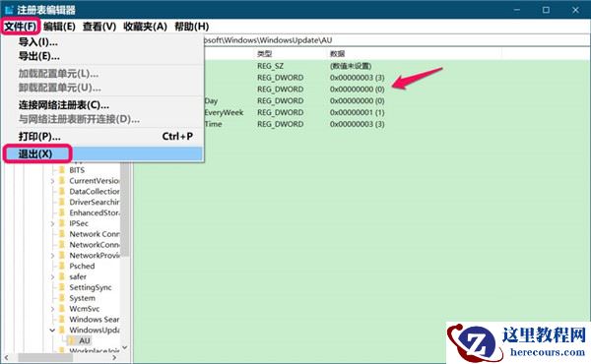Choose 导出(E)... from the file menu
The height and width of the screenshot is (364, 591).
pos(38,56)
